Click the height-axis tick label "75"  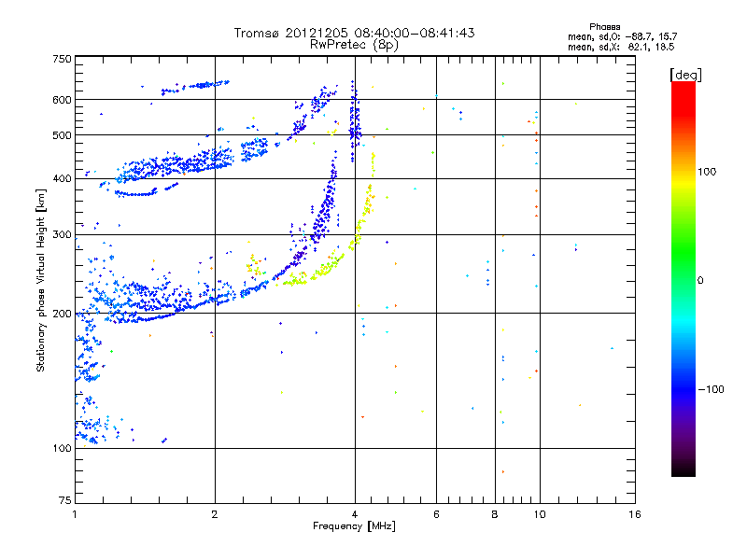pos(65,500)
